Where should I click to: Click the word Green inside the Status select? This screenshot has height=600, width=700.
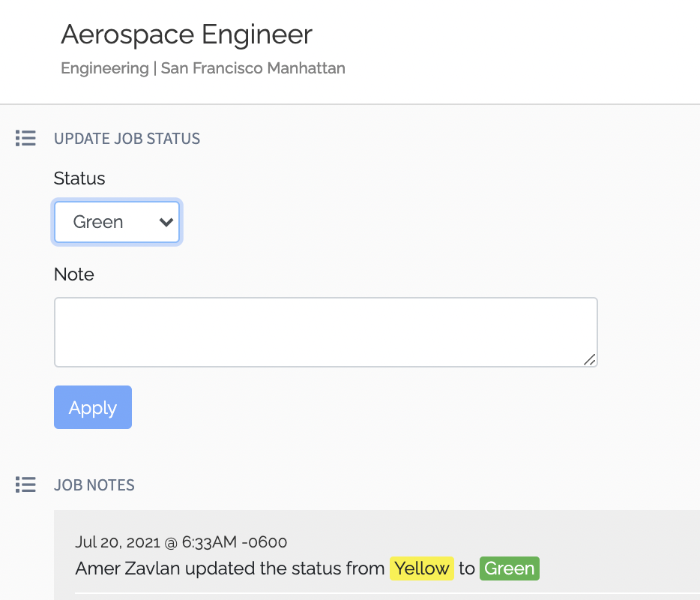point(98,222)
